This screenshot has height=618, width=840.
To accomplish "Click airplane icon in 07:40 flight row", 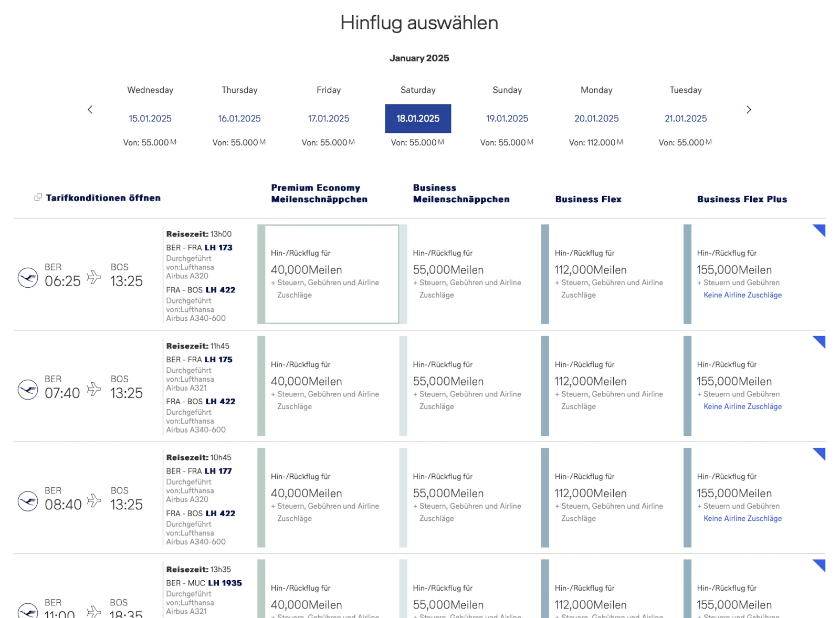I will (94, 389).
